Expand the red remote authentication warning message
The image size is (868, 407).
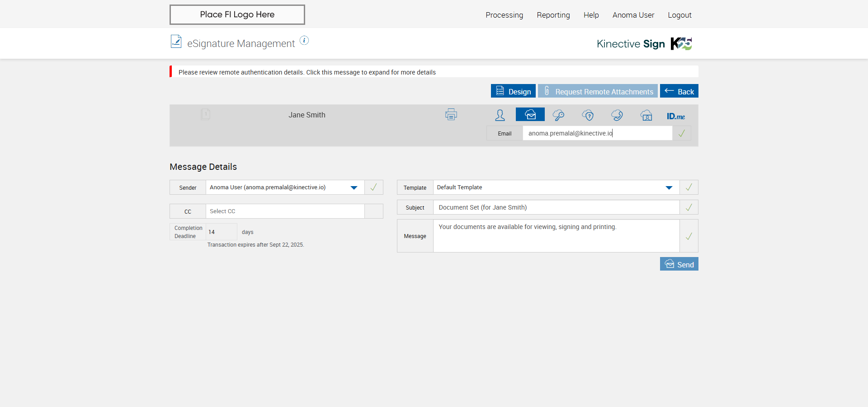click(307, 72)
